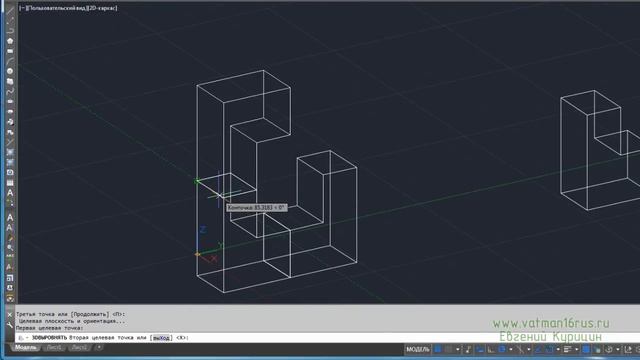Toggle lineweight display in status bar
The image size is (640, 360).
coord(567,349)
